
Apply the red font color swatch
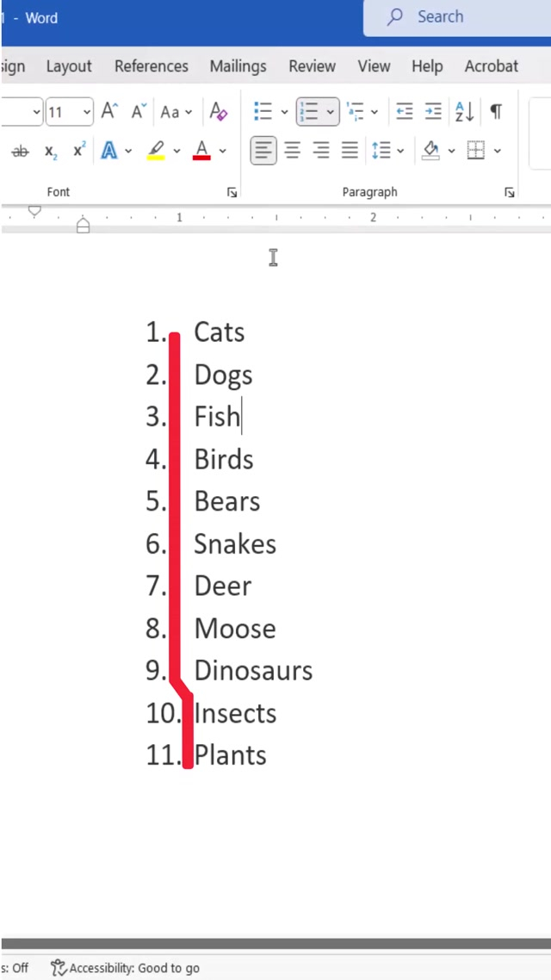coord(202,151)
